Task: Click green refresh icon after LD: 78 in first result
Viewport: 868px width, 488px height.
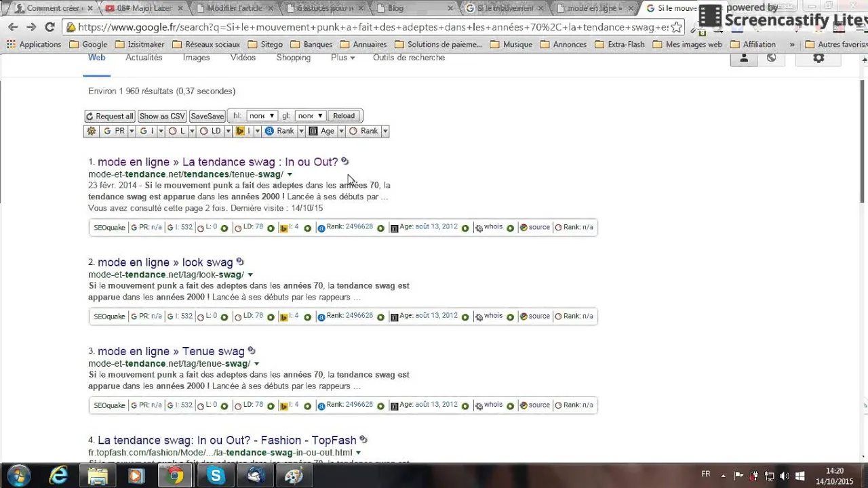Action: pyautogui.click(x=271, y=228)
